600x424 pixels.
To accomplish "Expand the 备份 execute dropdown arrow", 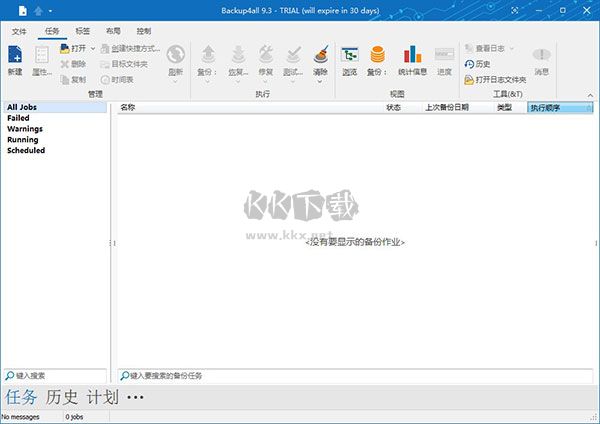I will pyautogui.click(x=207, y=82).
